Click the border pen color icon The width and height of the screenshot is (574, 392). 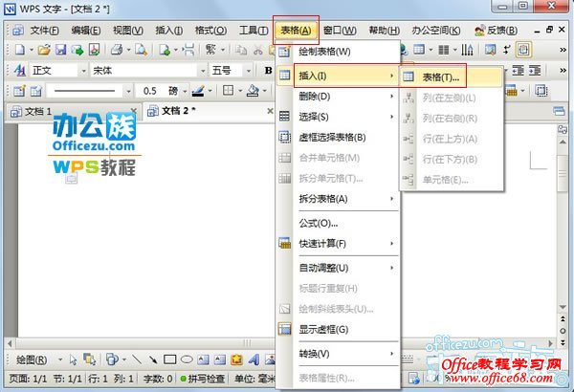(x=198, y=91)
